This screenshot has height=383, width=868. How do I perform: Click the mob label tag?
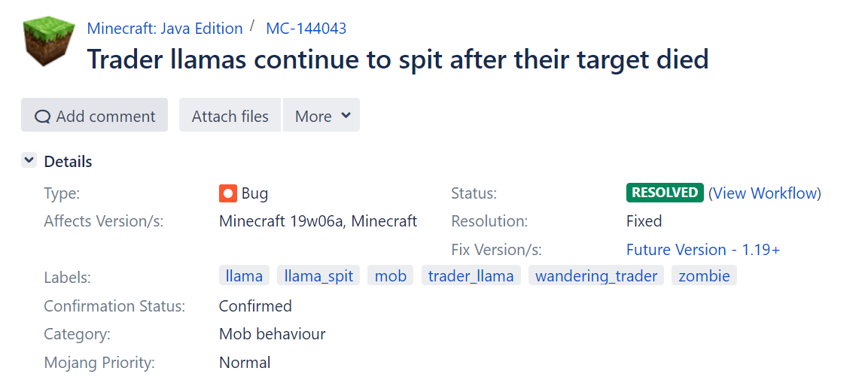pyautogui.click(x=391, y=276)
